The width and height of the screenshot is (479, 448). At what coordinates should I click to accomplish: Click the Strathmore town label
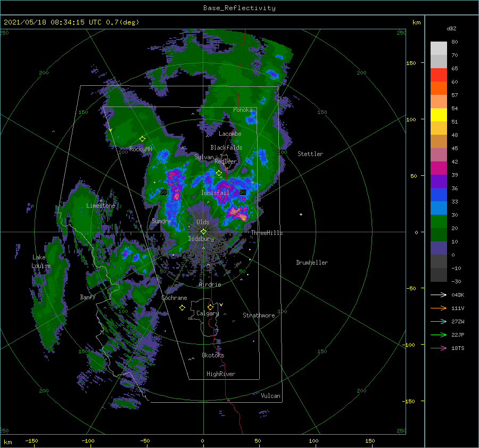pos(259,315)
